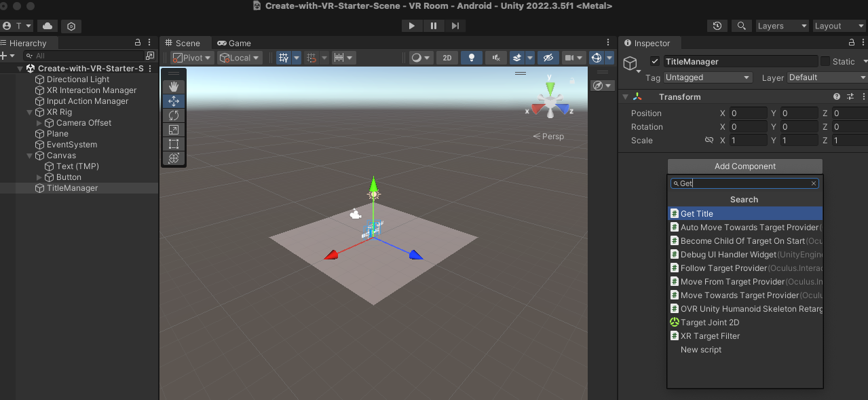Viewport: 868px width, 400px height.
Task: Open Unity Cloud services icon
Action: click(x=47, y=26)
